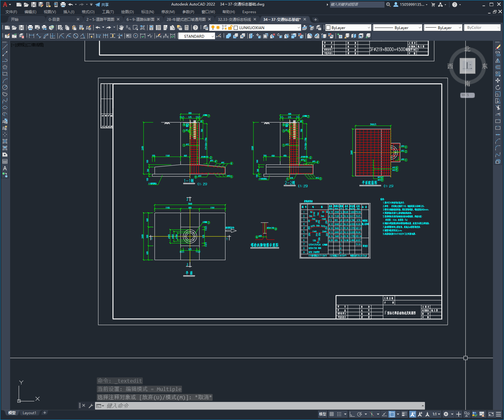Click the Layer Previous icon

tap(312, 28)
